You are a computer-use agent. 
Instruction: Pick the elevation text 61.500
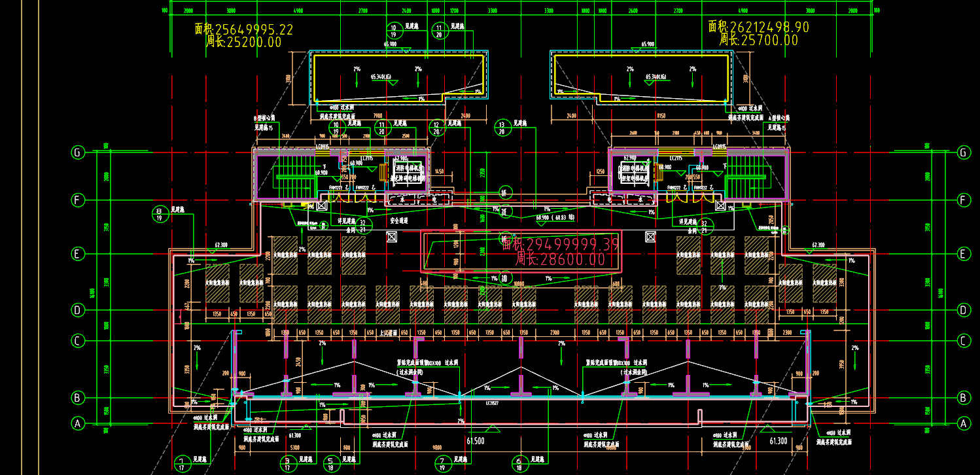476,442
